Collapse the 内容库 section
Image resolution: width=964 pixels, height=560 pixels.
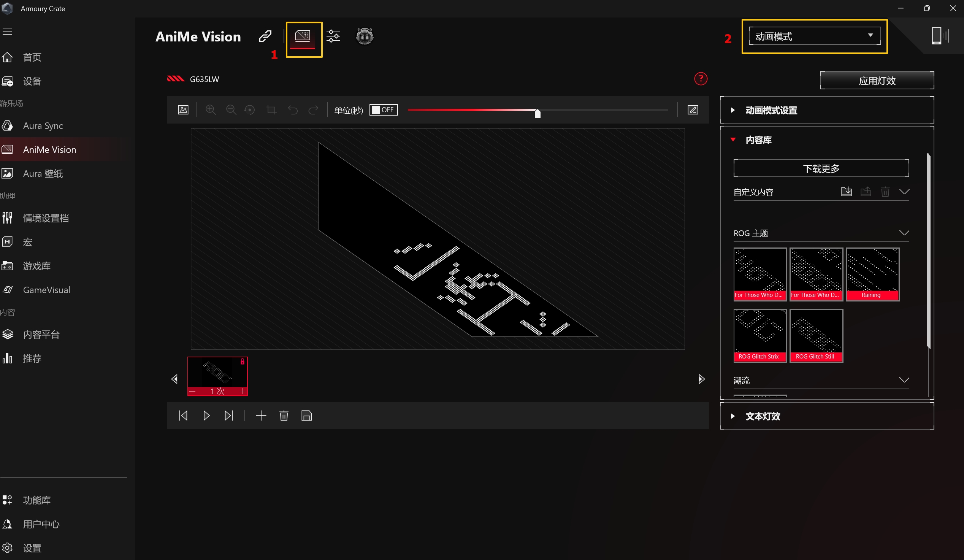pyautogui.click(x=733, y=140)
